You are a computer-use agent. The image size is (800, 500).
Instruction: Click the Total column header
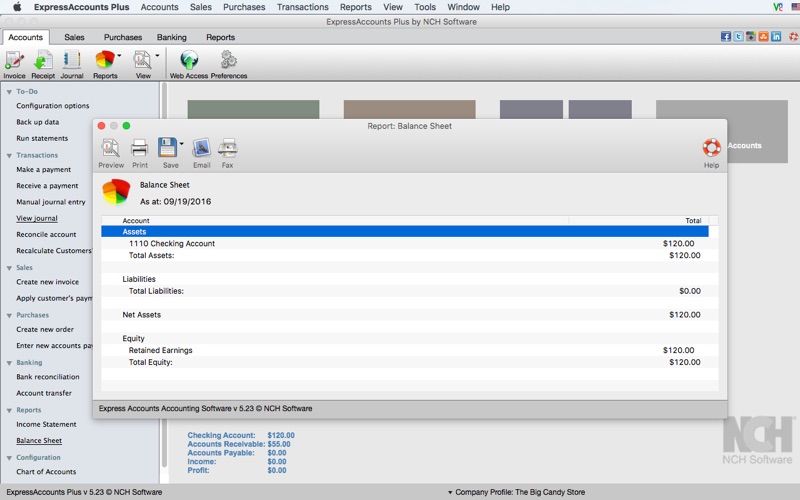click(639, 220)
